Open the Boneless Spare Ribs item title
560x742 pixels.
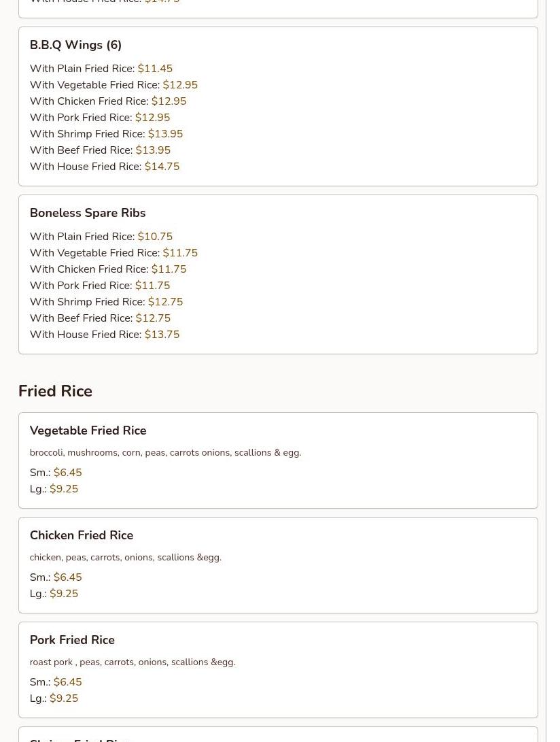(x=87, y=213)
